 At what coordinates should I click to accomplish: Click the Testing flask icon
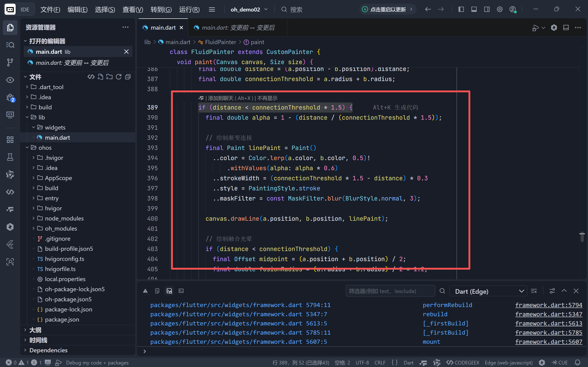[10, 157]
